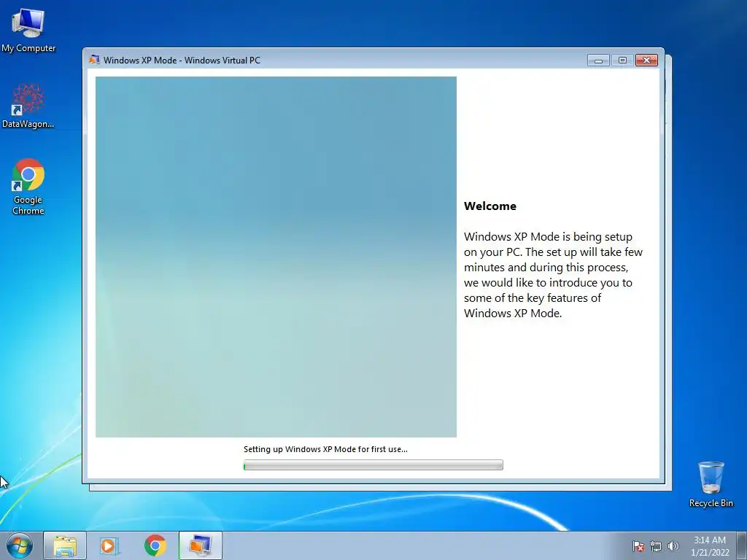The height and width of the screenshot is (560, 747).
Task: Open the Windows Start menu orb
Action: coord(20,545)
